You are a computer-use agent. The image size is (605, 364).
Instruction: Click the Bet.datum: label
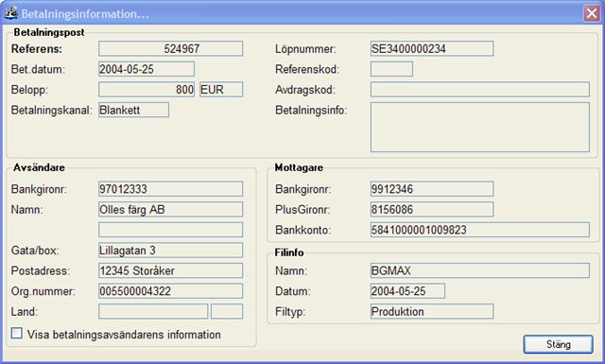pos(38,69)
